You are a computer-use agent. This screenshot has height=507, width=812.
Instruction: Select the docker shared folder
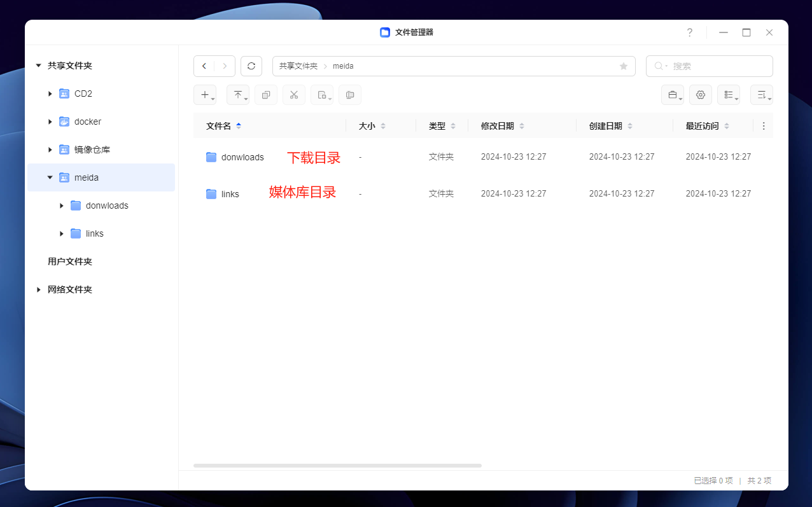click(x=87, y=122)
